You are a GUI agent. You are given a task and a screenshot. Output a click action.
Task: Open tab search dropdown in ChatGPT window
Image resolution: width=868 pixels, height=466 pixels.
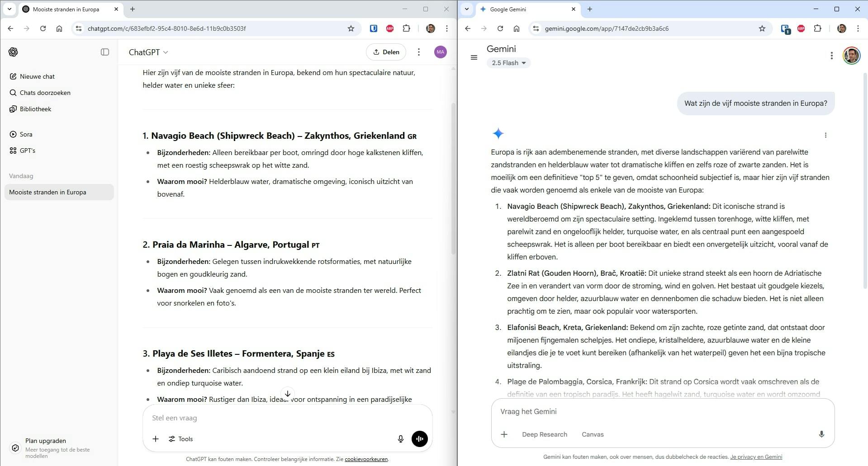point(9,9)
